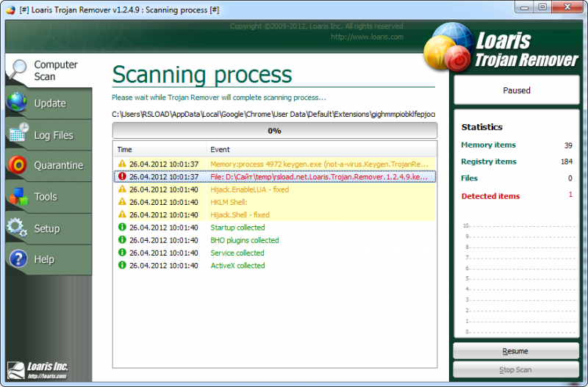This screenshot has width=588, height=387.
Task: Click the Memory items value 39
Action: 568,145
